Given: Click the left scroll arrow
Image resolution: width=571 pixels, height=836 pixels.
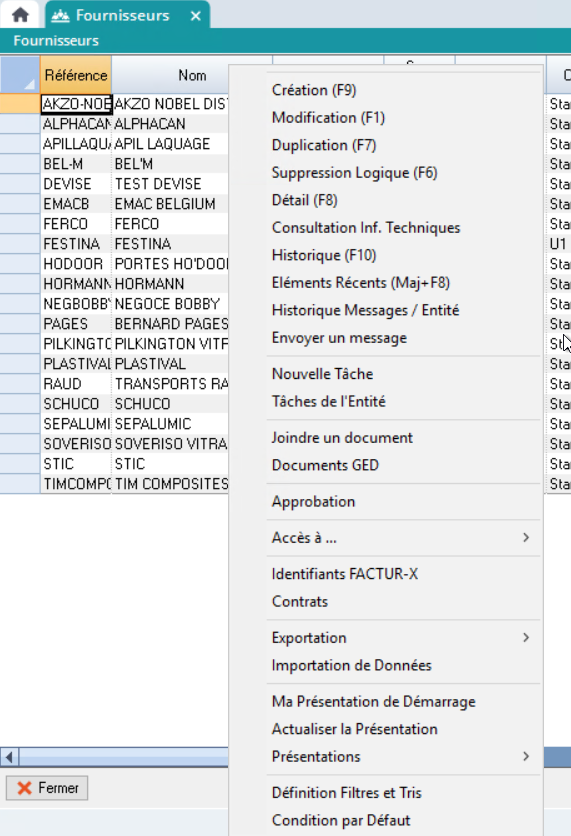Looking at the screenshot, I should (x=9, y=757).
